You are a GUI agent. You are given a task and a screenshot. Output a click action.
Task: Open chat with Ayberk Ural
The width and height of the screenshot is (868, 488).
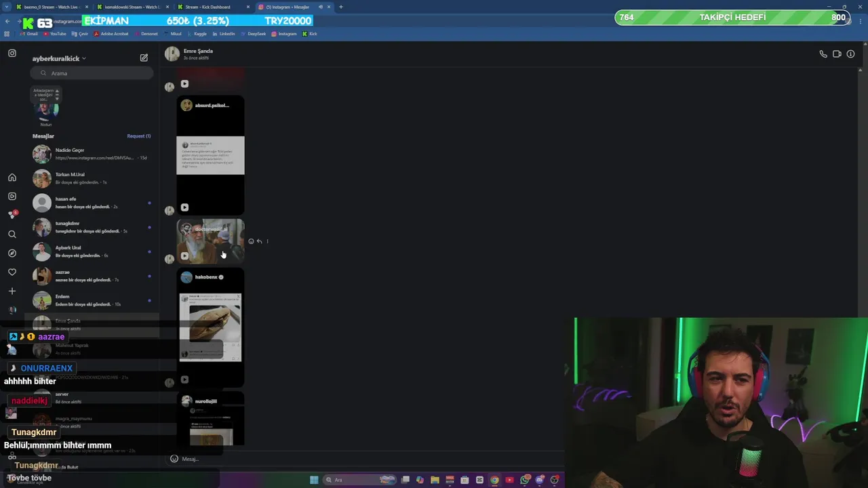[x=92, y=251]
